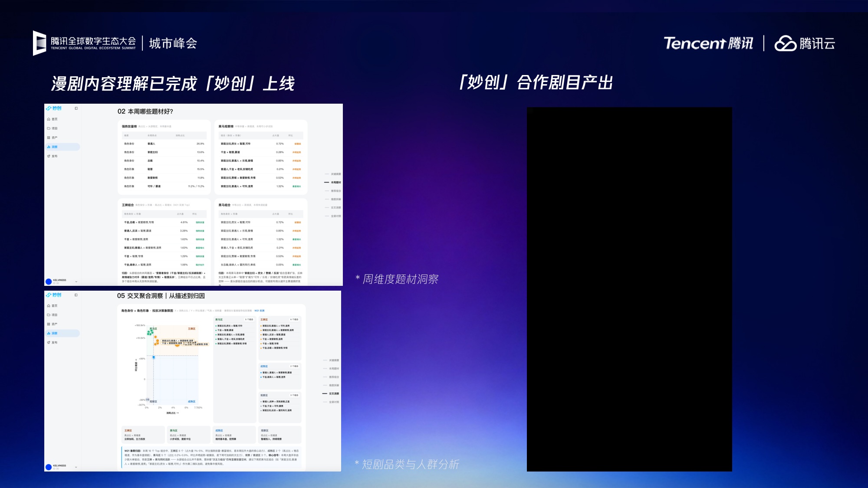The width and height of the screenshot is (868, 488).
Task: Click the KELVINSSS avatar in the top screenshot
Action: tap(49, 282)
